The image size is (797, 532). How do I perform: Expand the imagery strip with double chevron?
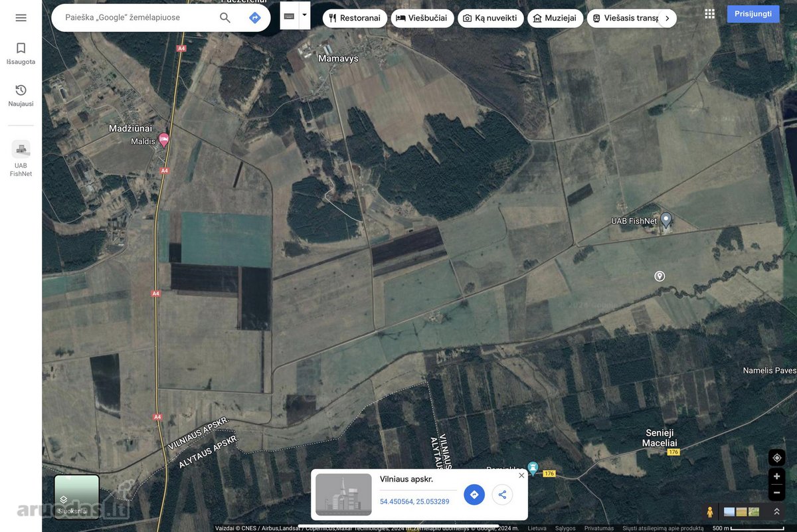point(776,512)
